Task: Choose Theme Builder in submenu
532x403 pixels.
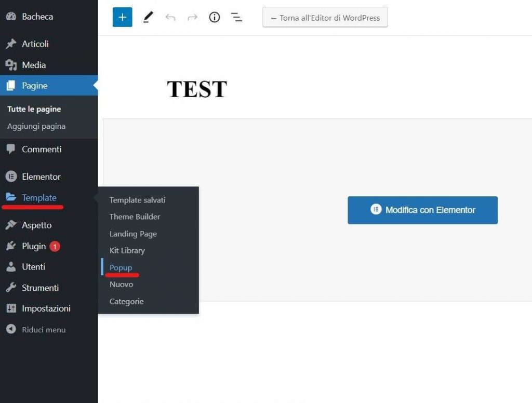Action: pyautogui.click(x=135, y=217)
